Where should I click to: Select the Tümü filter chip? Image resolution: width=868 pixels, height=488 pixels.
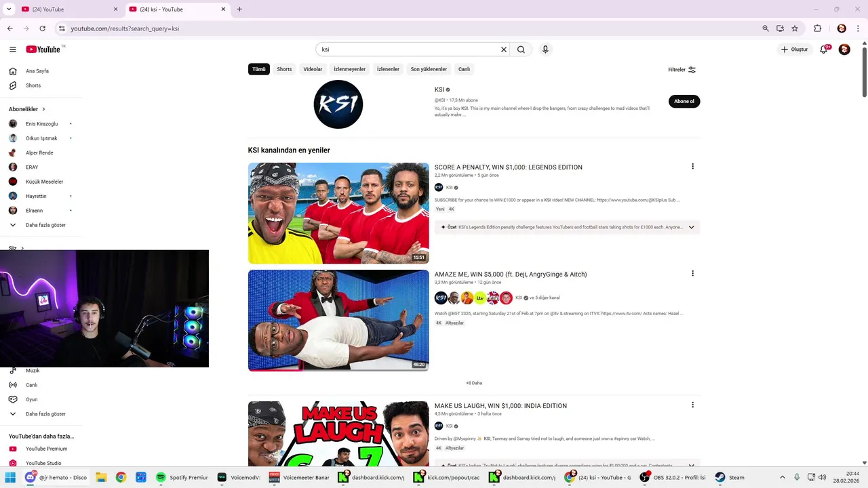(x=259, y=69)
